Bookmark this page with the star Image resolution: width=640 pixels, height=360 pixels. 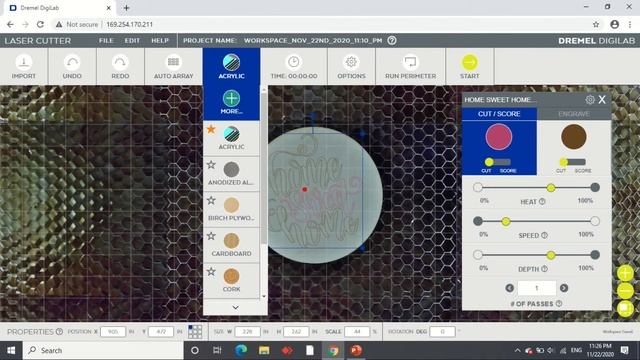(596, 24)
